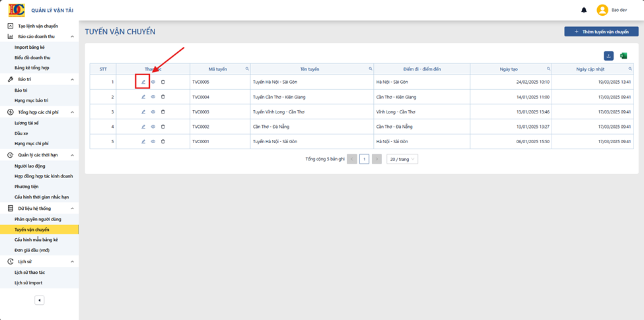The width and height of the screenshot is (644, 320).
Task: Open Đơn giá dầu (vnđ) page
Action: 40,250
